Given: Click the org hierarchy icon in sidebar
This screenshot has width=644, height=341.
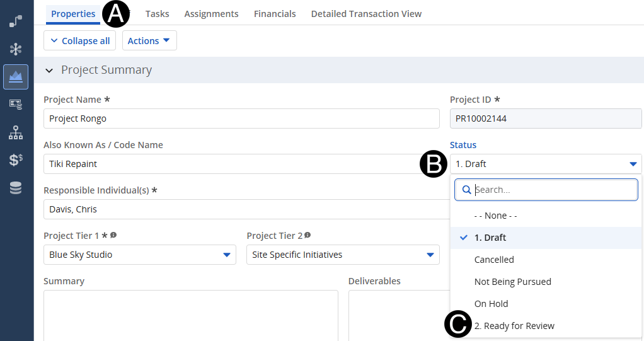Looking at the screenshot, I should [16, 132].
